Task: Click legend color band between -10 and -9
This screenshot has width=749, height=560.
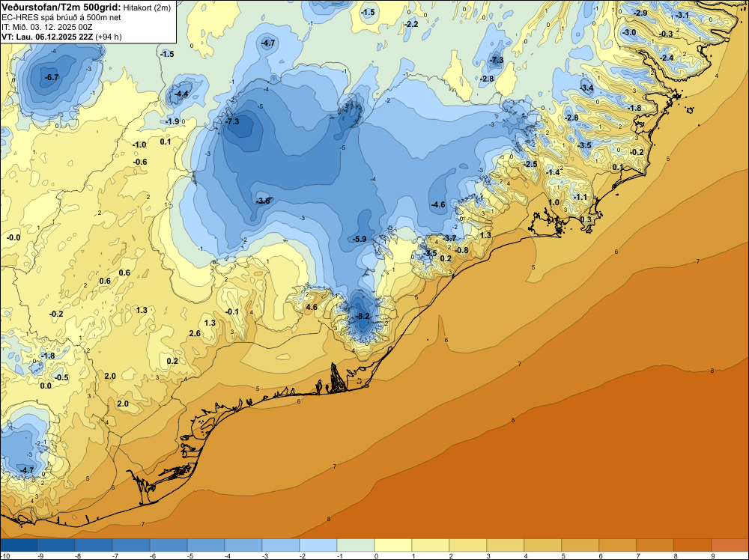Action: 19,545
